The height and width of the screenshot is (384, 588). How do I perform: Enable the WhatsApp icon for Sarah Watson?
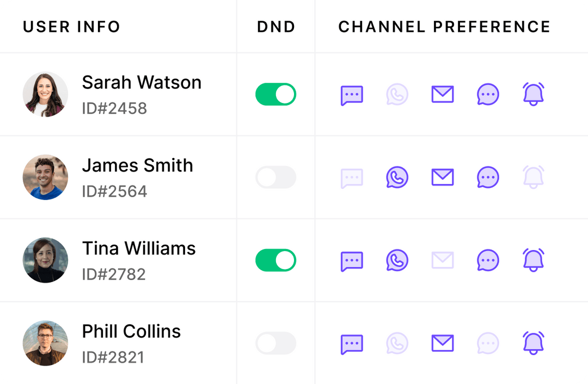[x=397, y=94]
